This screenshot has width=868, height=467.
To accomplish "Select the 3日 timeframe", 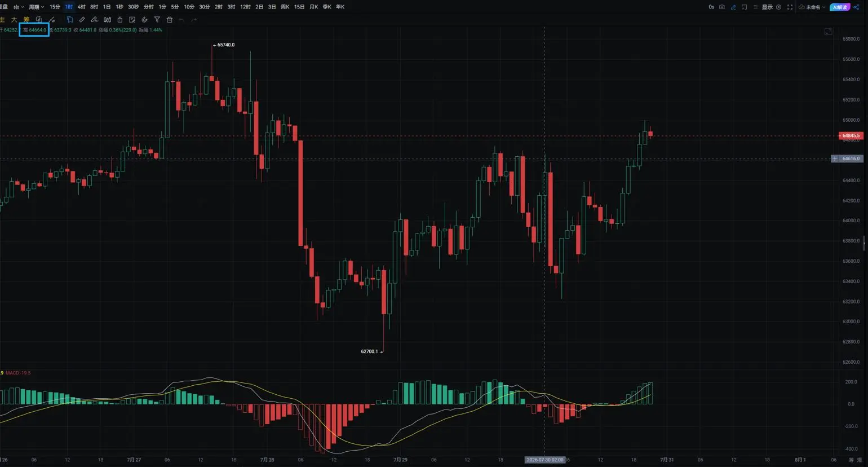I will 272,7.
